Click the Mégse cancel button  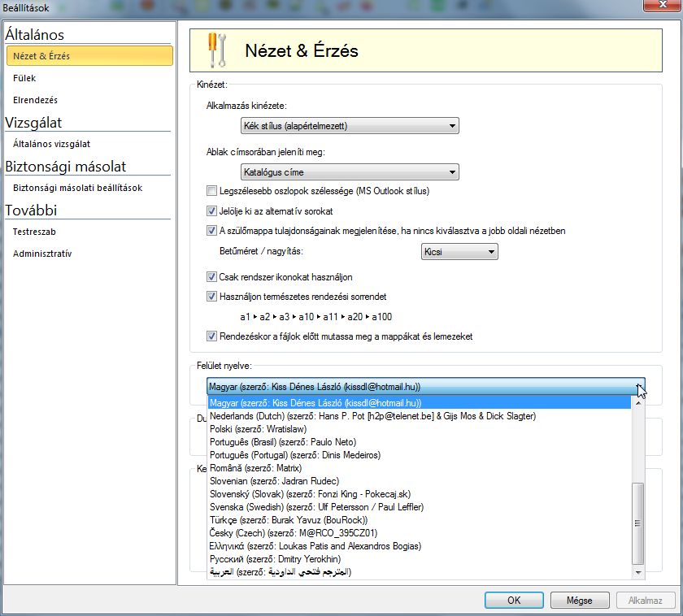click(x=581, y=601)
